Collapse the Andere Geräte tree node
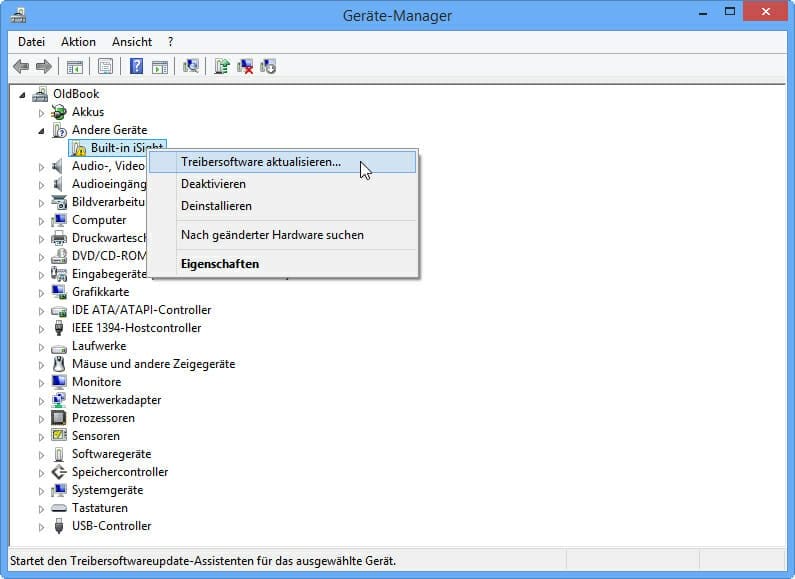The image size is (795, 579). (41, 130)
